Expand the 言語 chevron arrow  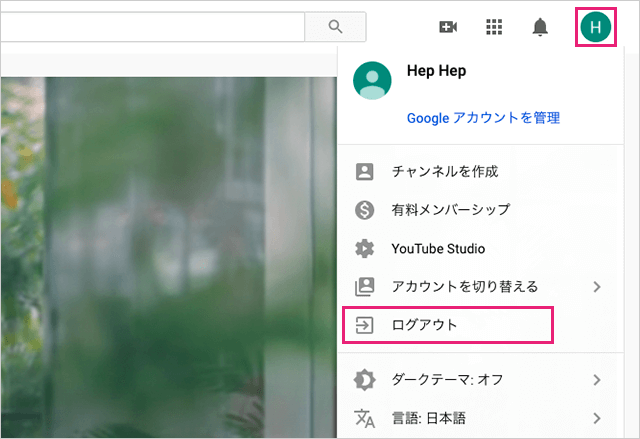[x=597, y=418]
